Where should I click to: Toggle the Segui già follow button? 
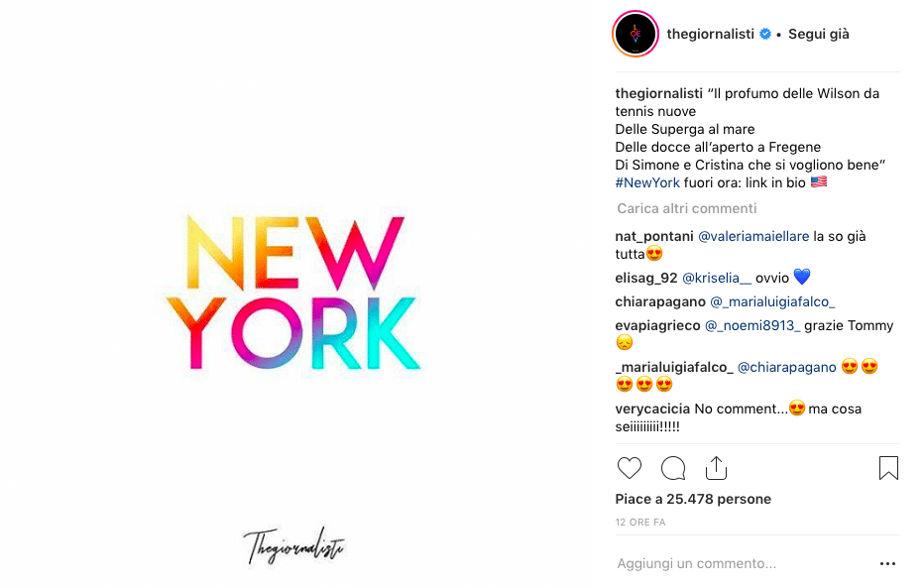pyautogui.click(x=819, y=34)
